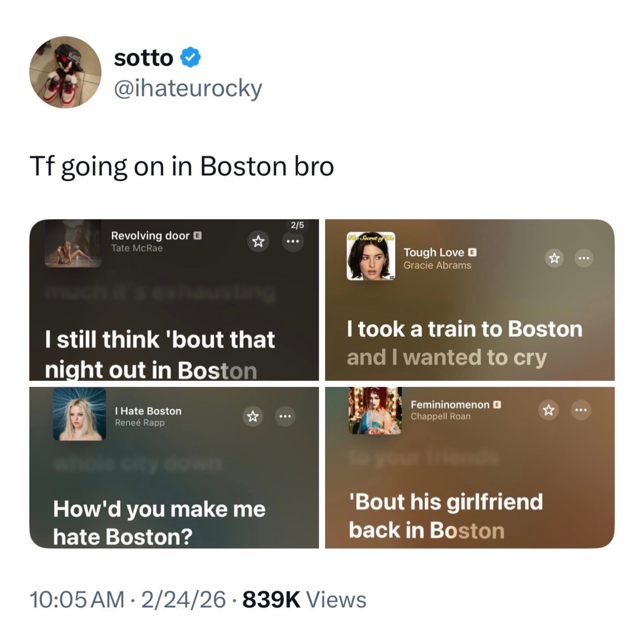
Task: Open sotto's profile picture
Action: coord(65,72)
